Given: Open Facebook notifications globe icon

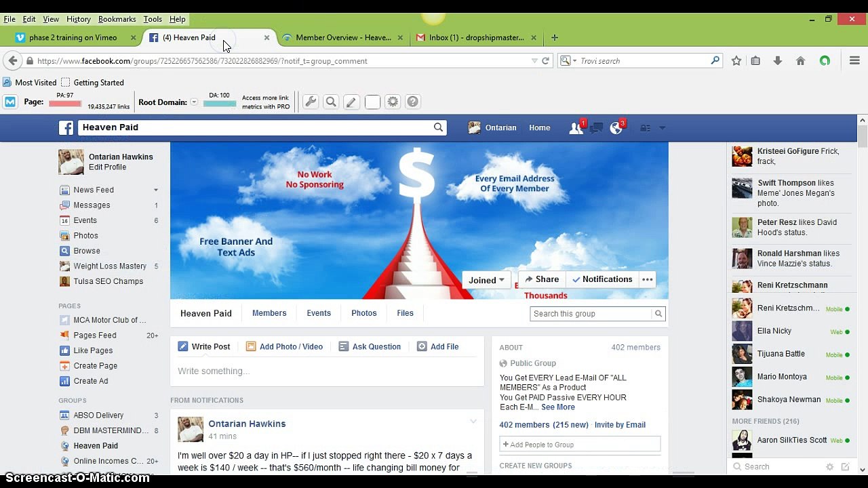Looking at the screenshot, I should pyautogui.click(x=616, y=127).
